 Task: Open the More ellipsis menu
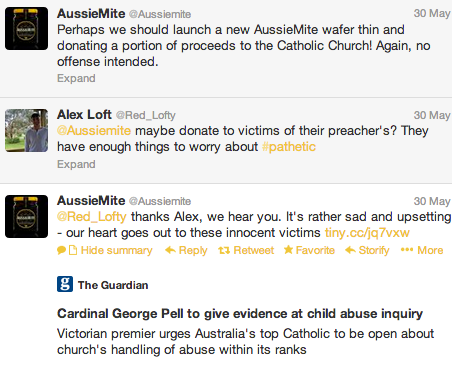422,250
